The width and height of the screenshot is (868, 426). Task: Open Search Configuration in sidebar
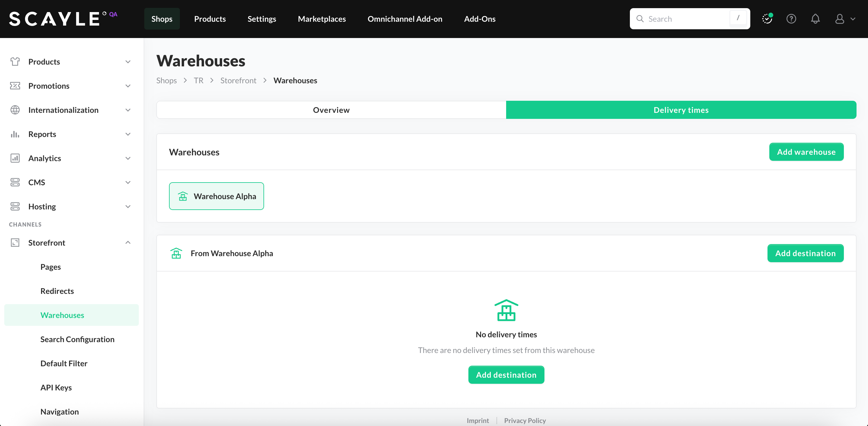tap(77, 339)
